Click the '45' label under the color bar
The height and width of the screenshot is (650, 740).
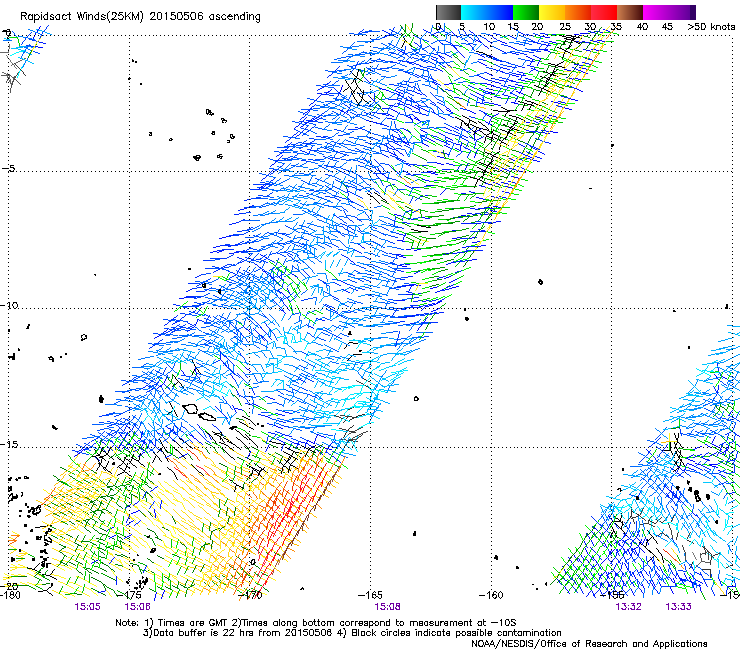pyautogui.click(x=667, y=27)
